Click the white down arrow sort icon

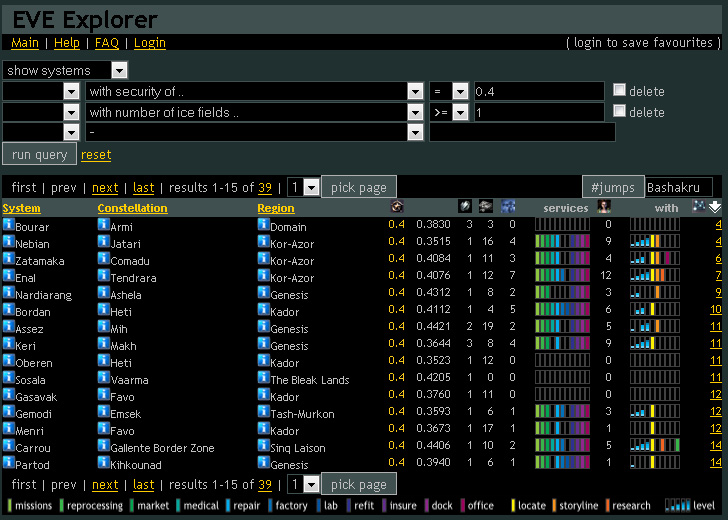715,207
